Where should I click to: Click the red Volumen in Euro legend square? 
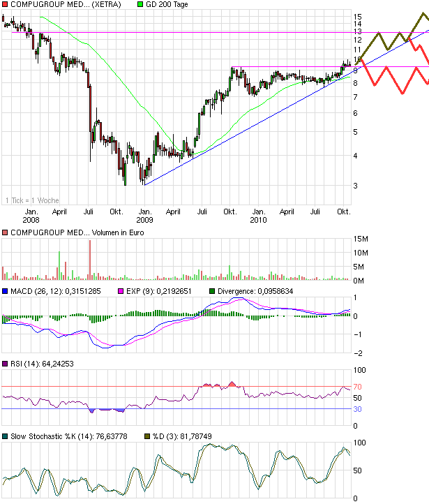pyautogui.click(x=5, y=232)
